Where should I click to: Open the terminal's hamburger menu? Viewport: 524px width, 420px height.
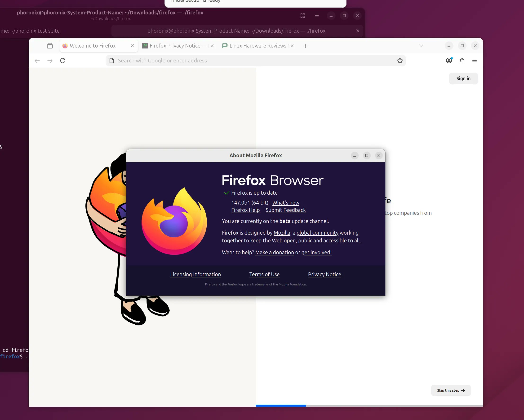pos(316,15)
